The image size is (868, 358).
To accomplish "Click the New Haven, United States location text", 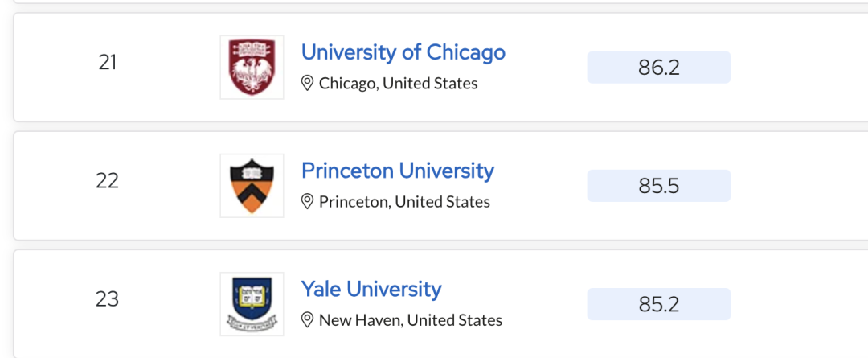I will tap(411, 320).
